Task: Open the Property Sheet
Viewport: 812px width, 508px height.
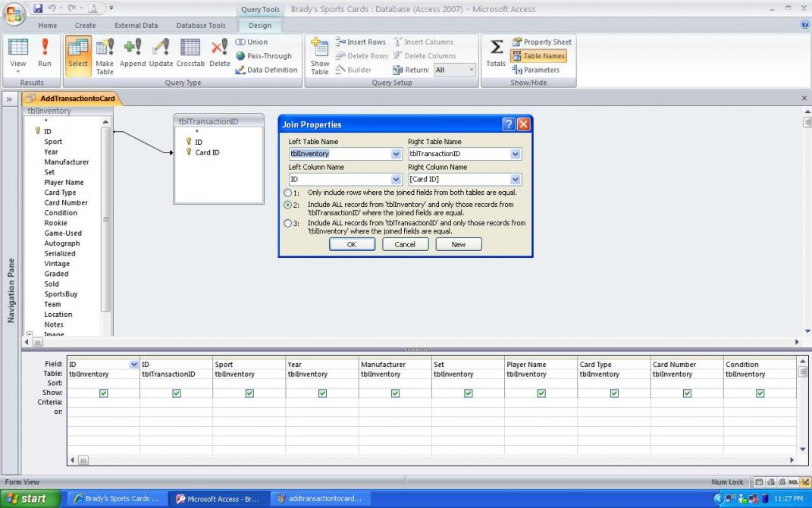Action: pyautogui.click(x=541, y=42)
